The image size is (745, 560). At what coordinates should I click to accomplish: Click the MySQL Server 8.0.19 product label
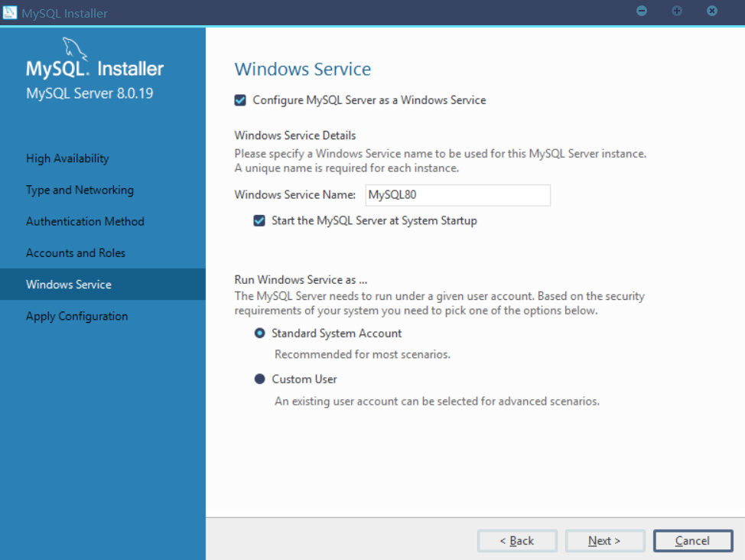tap(89, 93)
